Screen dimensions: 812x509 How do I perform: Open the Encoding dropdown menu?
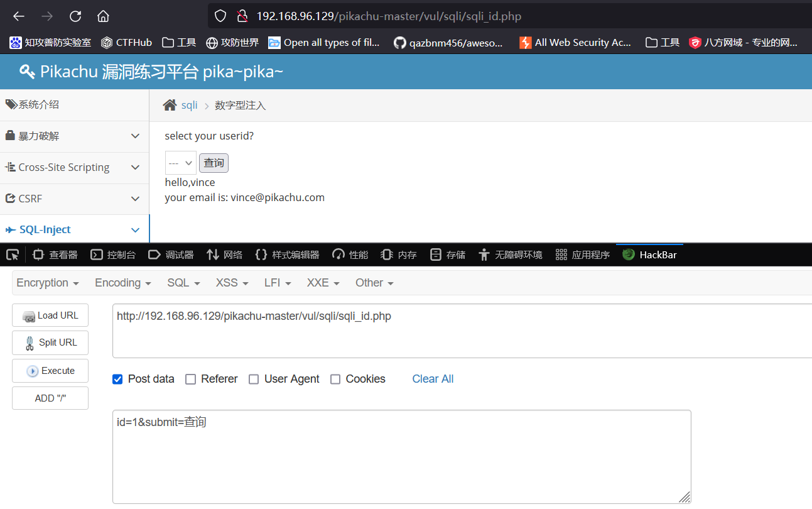[x=123, y=283]
